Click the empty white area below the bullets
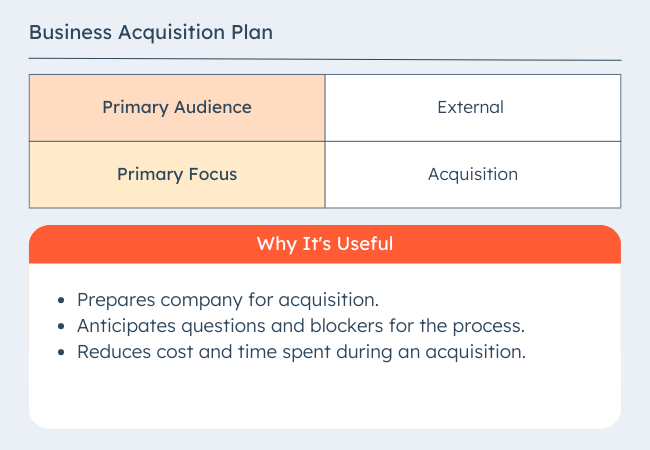Viewport: 650px width, 450px height. point(325,400)
